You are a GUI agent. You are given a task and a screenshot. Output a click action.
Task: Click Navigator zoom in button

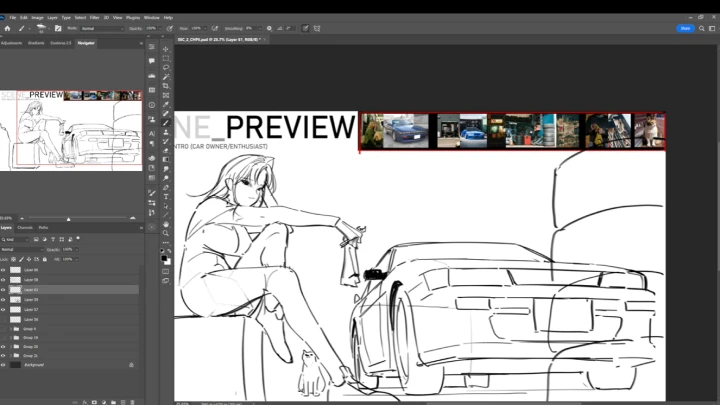pos(133,218)
